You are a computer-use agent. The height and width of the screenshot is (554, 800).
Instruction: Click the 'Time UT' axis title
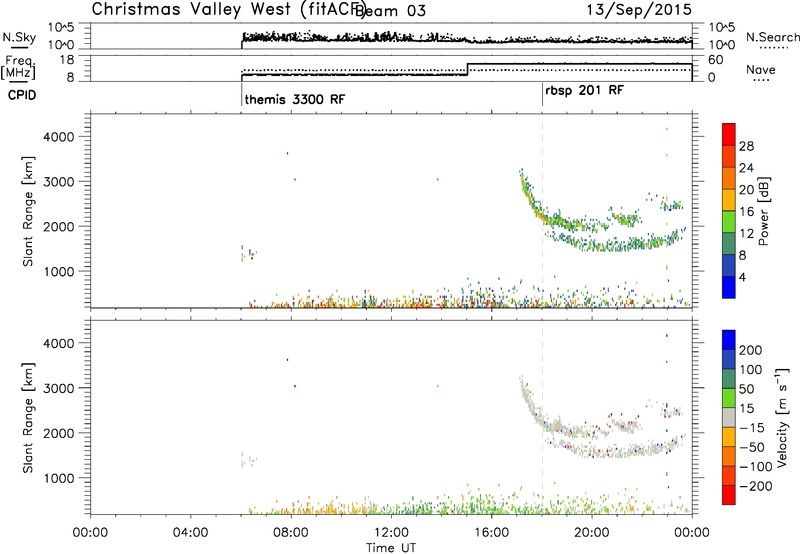click(391, 547)
